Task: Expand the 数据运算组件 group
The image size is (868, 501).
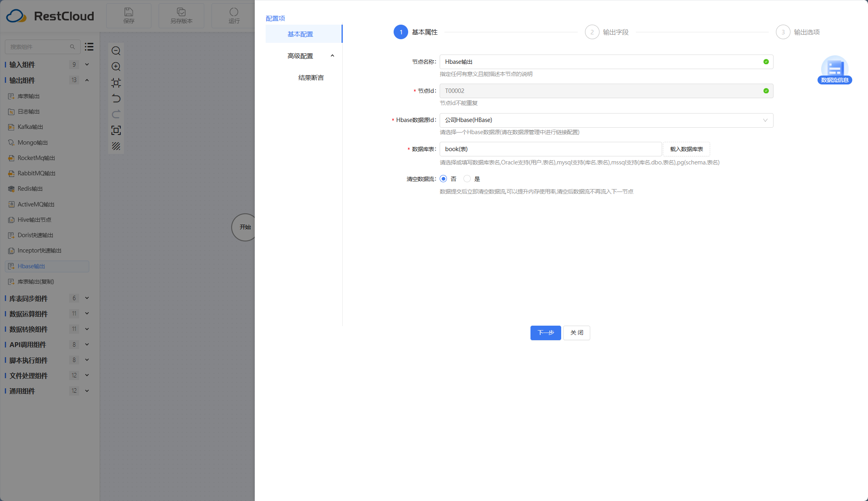Action: pyautogui.click(x=87, y=314)
